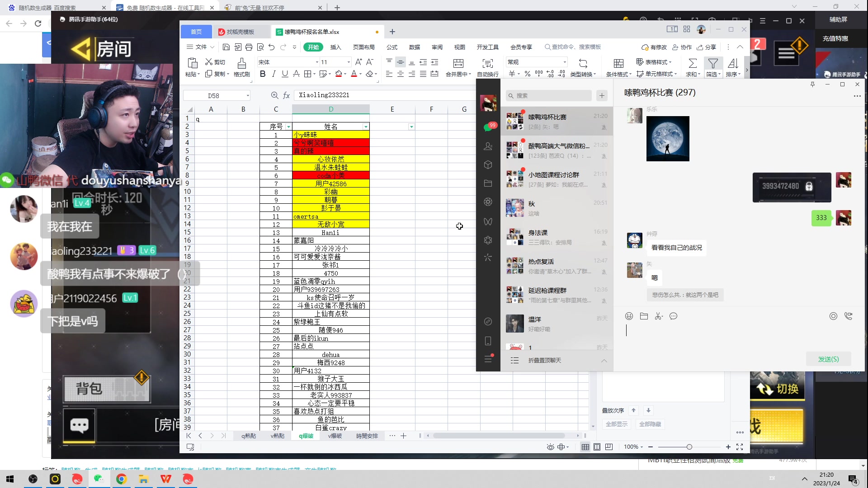Open the 插入 (Insert) ribbon tab
Viewport: 868px width, 488px height.
[336, 47]
